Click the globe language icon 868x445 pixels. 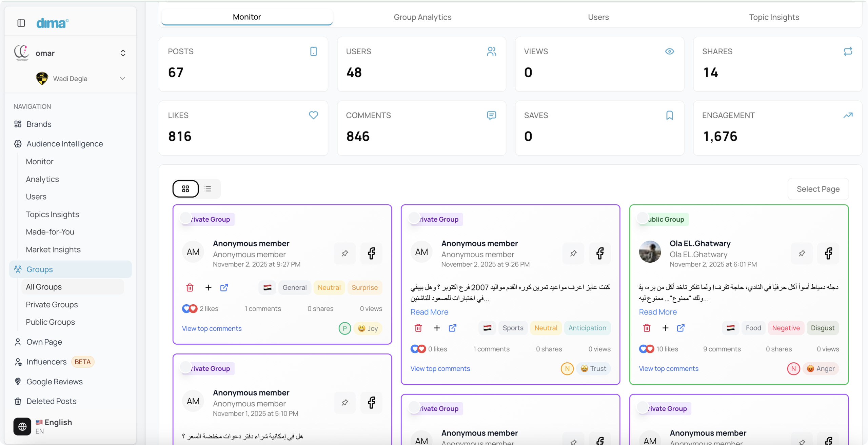[22, 426]
